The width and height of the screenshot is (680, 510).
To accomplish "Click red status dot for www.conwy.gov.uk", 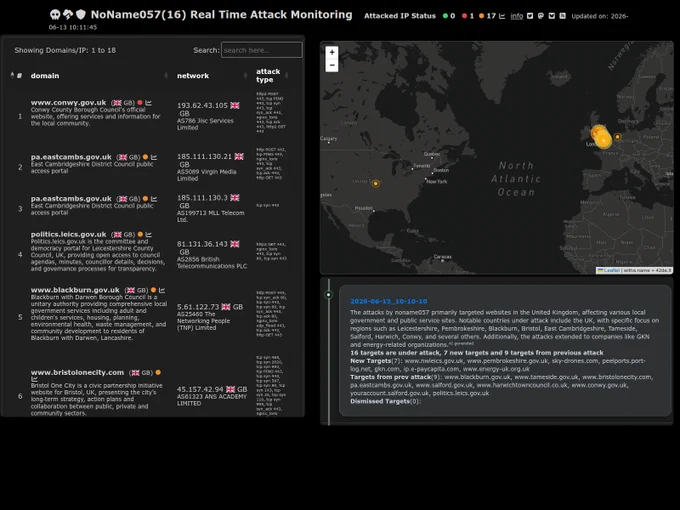I will click(x=140, y=103).
